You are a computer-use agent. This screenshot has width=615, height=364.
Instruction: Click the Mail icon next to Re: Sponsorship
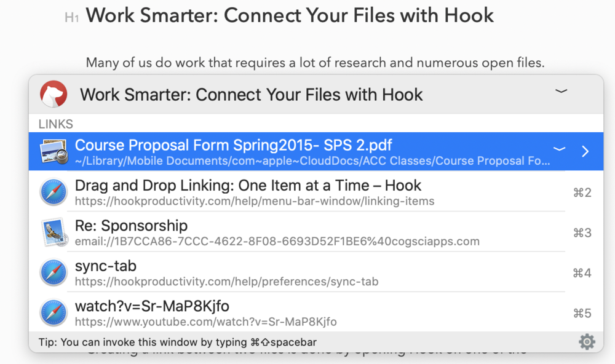coord(54,232)
